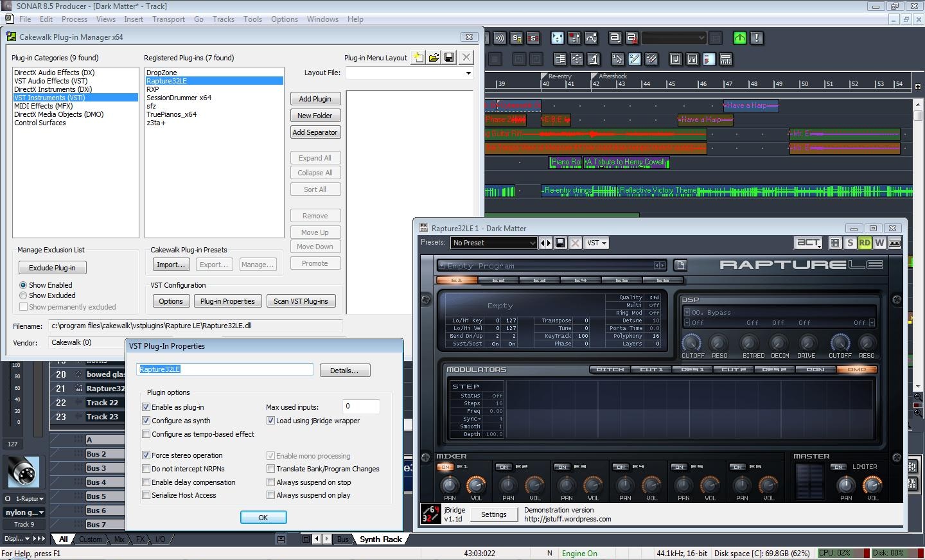
Task: Open the Transport menu
Action: (x=168, y=19)
